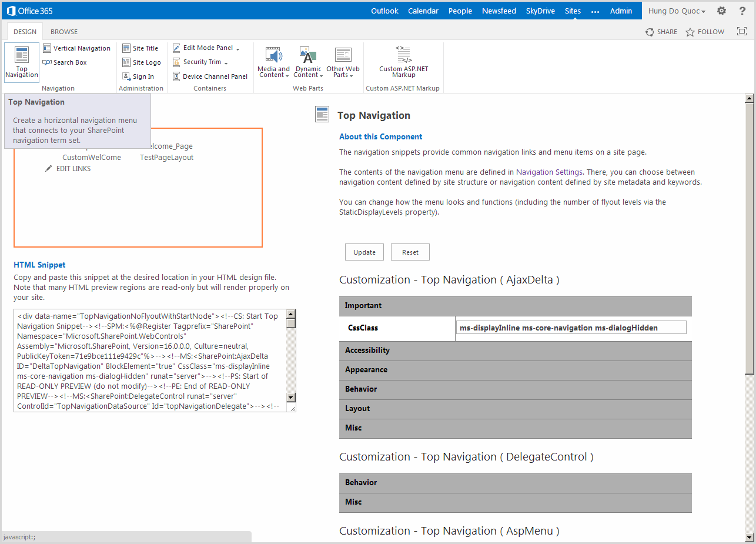Click the Top Navigation heading icon

pyautogui.click(x=322, y=114)
